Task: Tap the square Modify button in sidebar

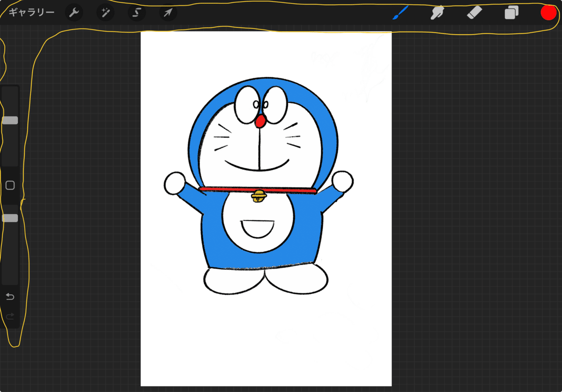Action: (10, 186)
